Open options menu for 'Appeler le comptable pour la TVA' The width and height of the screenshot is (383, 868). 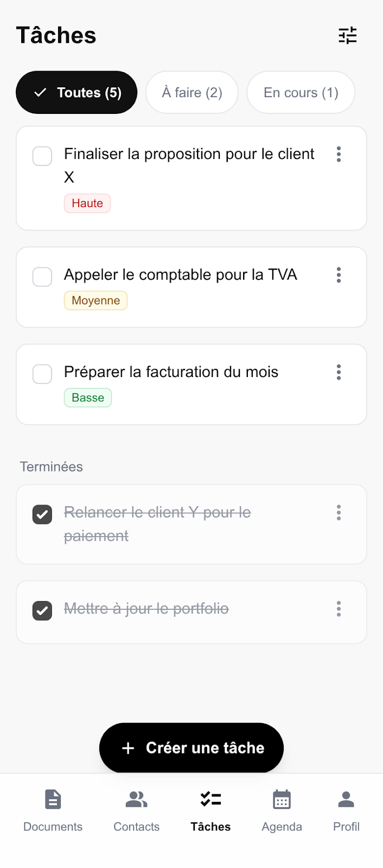click(339, 275)
